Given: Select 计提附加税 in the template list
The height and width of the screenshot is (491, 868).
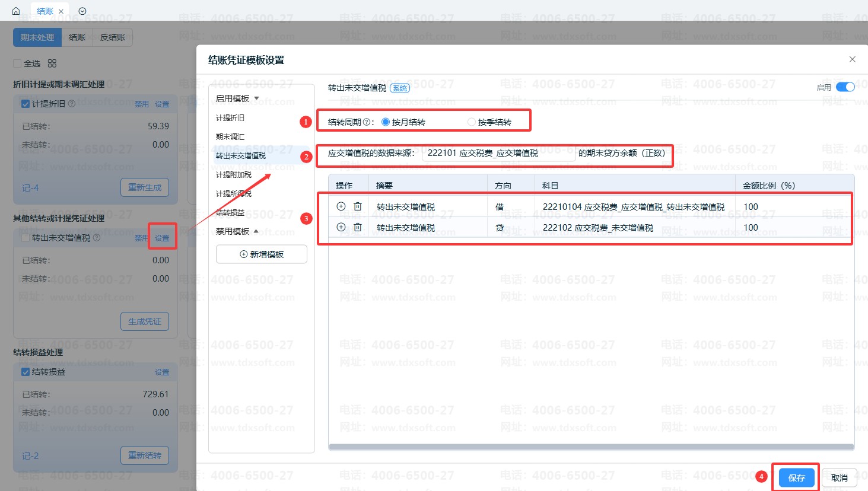Looking at the screenshot, I should (x=234, y=175).
